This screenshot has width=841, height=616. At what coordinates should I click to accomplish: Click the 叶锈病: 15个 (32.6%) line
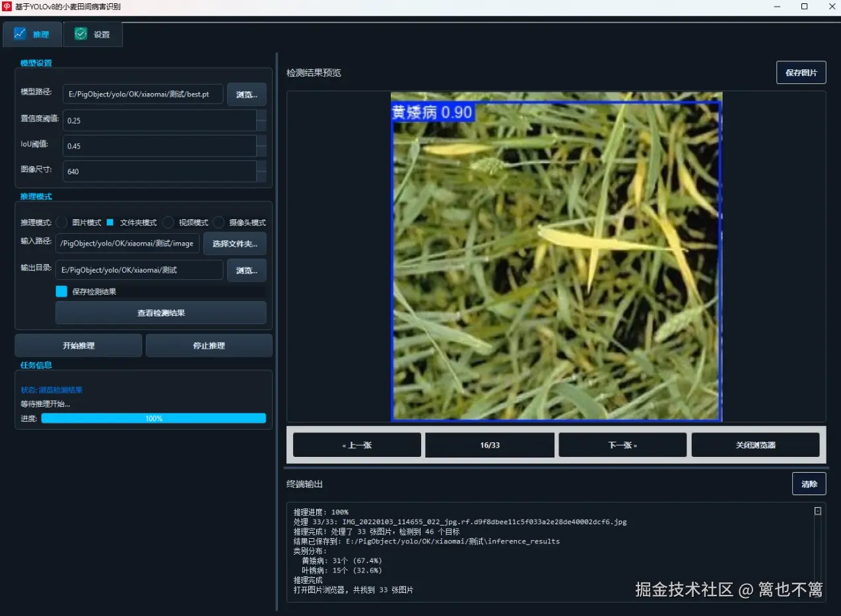(342, 570)
